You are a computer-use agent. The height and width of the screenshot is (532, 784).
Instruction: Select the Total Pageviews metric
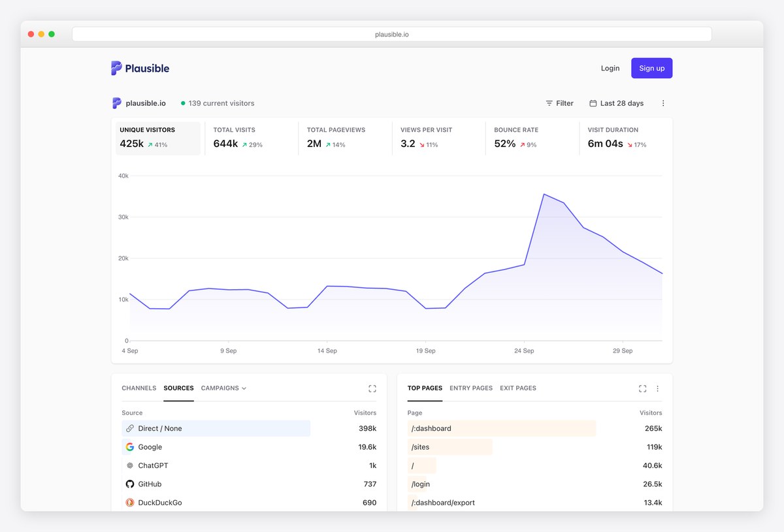345,138
